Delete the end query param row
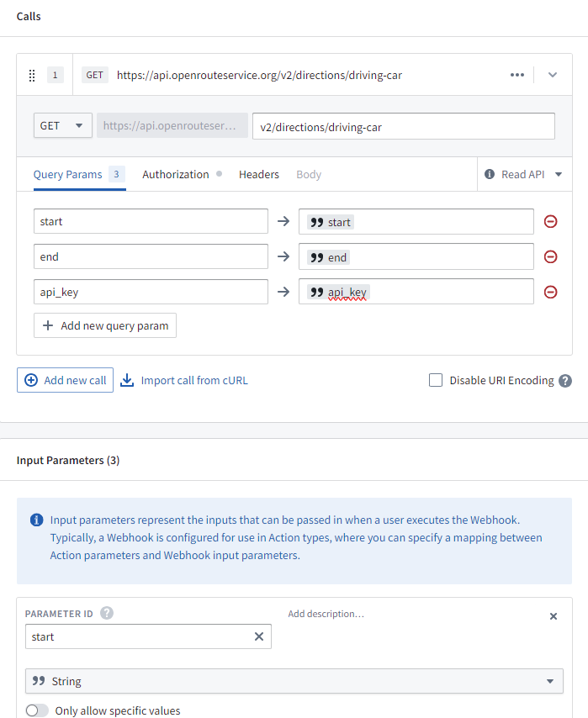588x718 pixels. click(551, 256)
